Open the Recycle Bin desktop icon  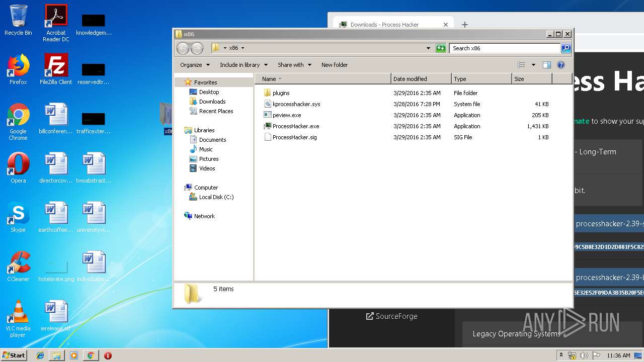pos(18,20)
